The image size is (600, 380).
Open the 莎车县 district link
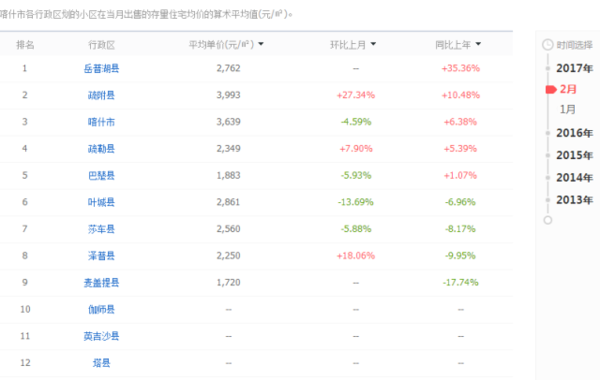[101, 229]
